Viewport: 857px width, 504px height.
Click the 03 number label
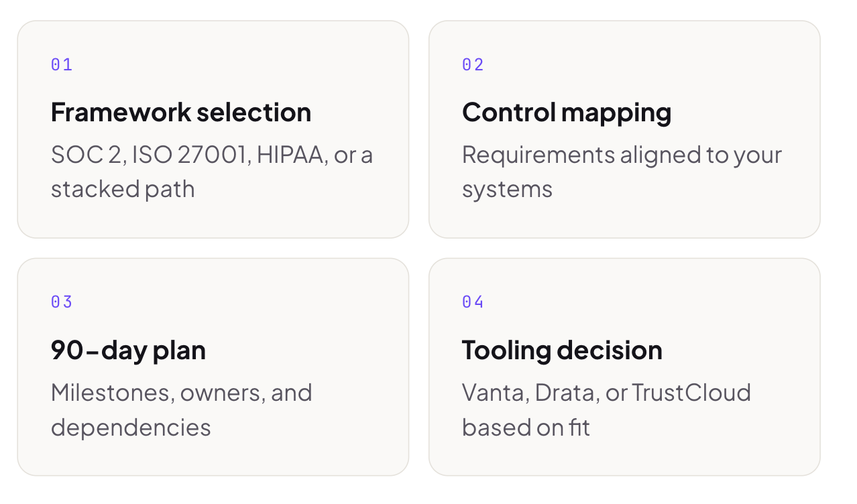(62, 302)
